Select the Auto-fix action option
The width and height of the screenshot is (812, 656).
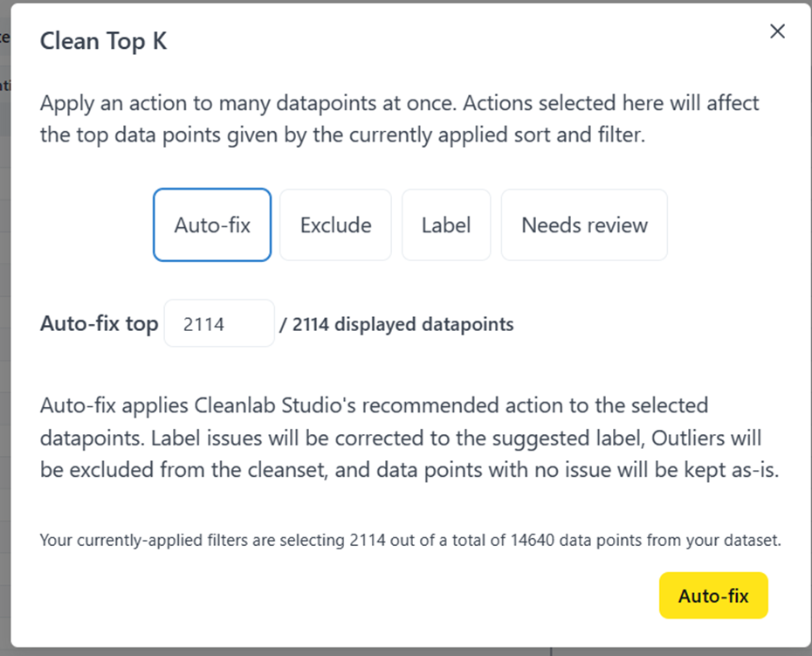coord(212,224)
